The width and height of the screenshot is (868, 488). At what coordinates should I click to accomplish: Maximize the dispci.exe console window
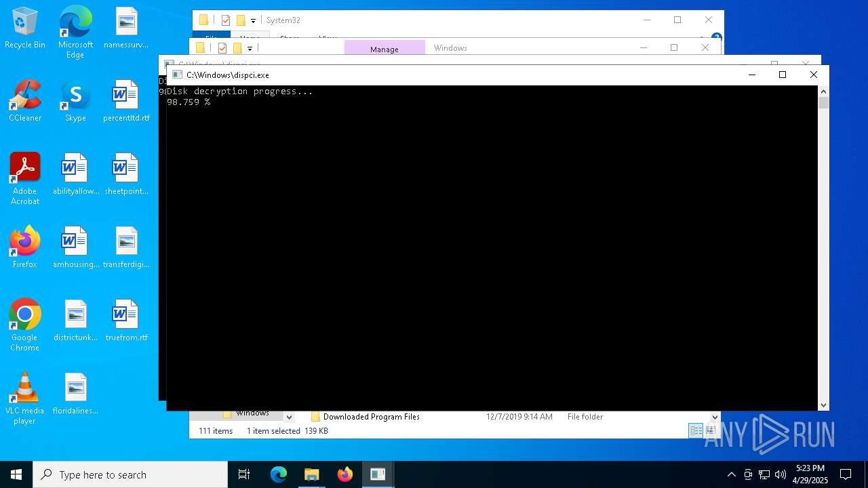(x=783, y=75)
